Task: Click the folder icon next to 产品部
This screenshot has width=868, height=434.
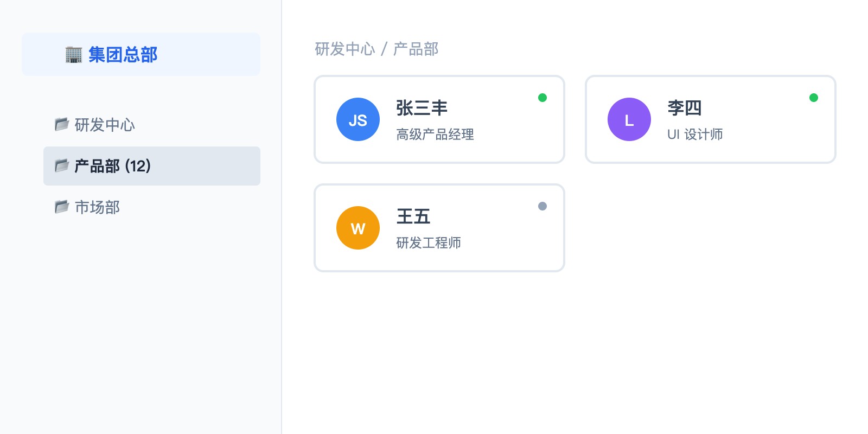Action: (x=62, y=165)
